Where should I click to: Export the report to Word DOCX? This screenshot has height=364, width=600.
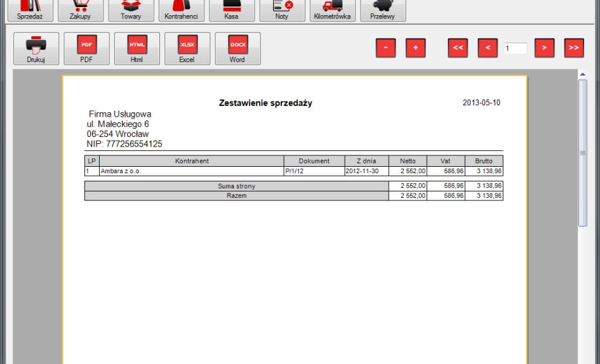click(237, 49)
